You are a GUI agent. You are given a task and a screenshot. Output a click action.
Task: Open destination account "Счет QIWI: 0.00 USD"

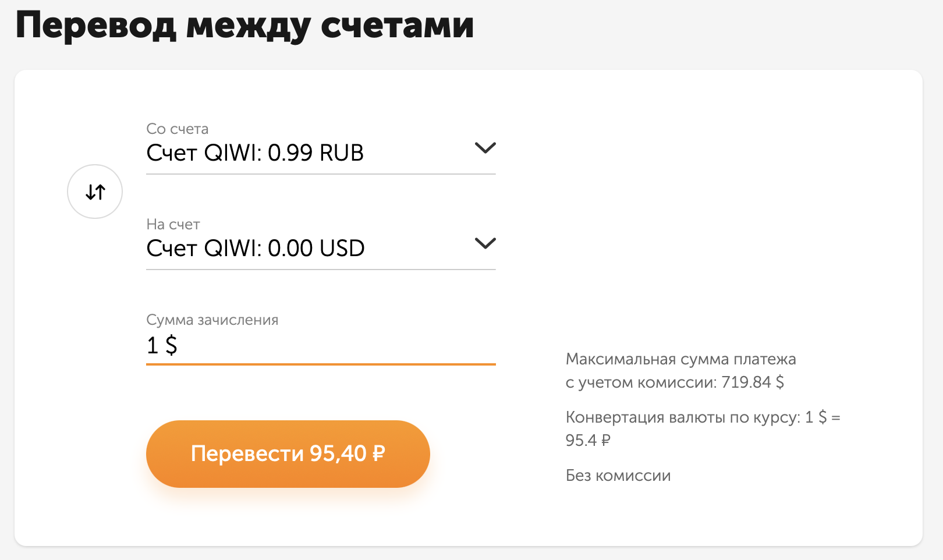tap(256, 249)
